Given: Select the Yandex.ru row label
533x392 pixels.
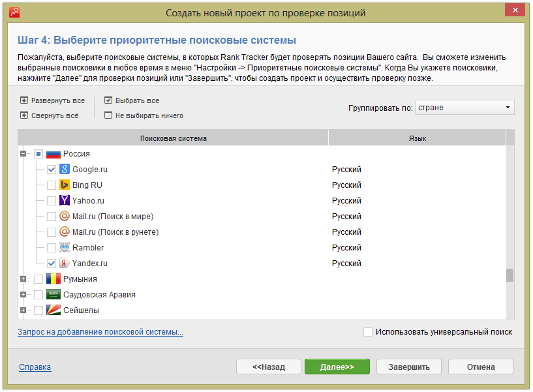Looking at the screenshot, I should click(90, 263).
